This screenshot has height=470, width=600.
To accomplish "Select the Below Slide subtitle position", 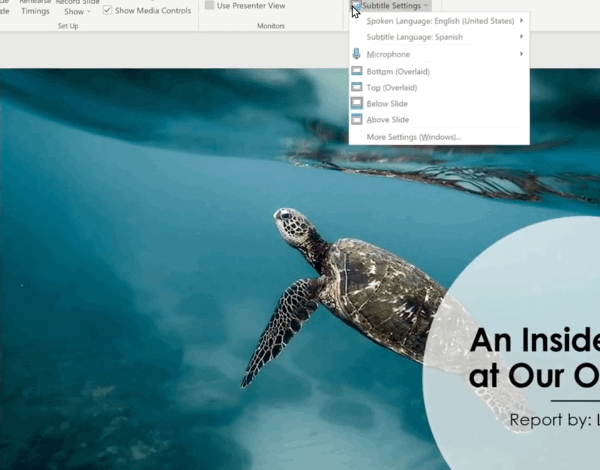I will [439, 104].
